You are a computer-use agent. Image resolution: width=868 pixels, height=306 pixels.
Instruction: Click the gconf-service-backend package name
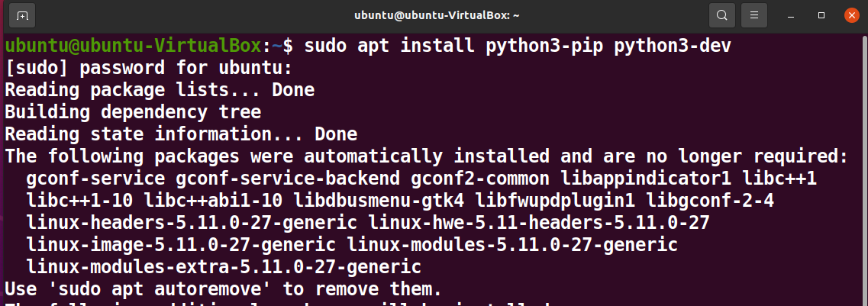[x=288, y=179]
